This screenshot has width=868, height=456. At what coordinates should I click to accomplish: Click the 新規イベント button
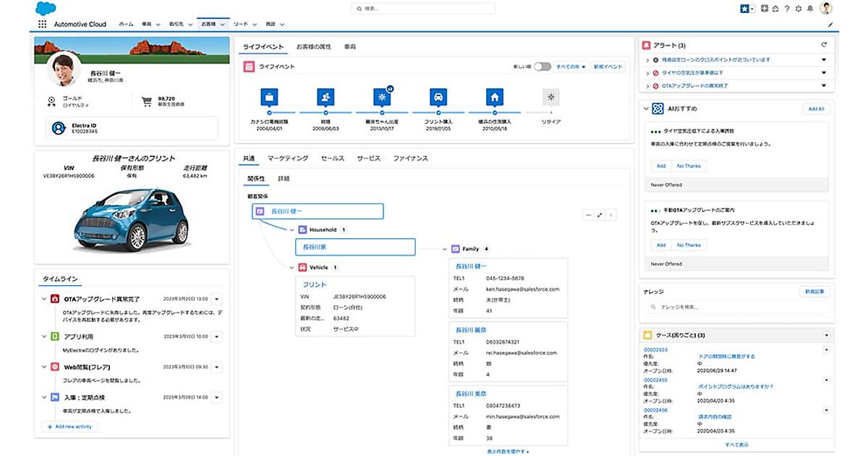608,67
